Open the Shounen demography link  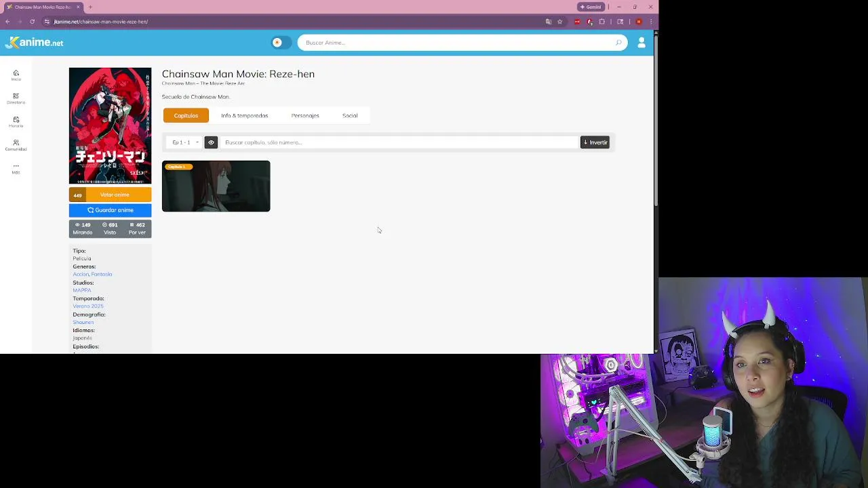(83, 322)
